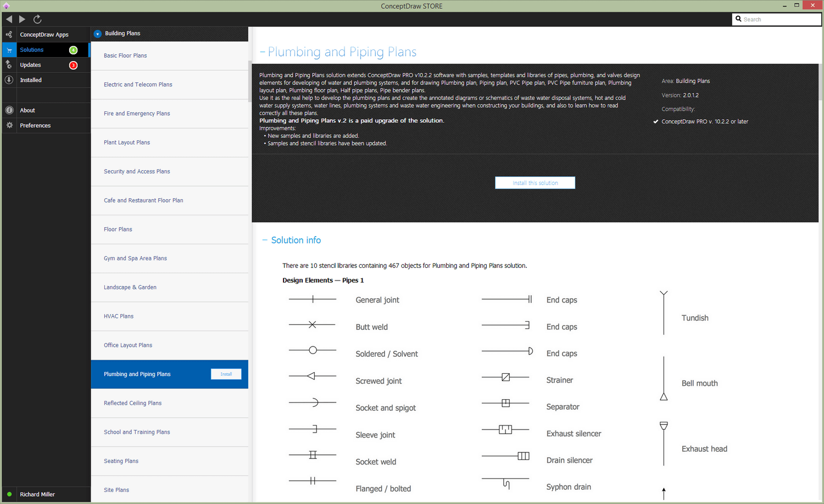Screen dimensions: 824x504
Task: Open the Updates section
Action: point(46,65)
